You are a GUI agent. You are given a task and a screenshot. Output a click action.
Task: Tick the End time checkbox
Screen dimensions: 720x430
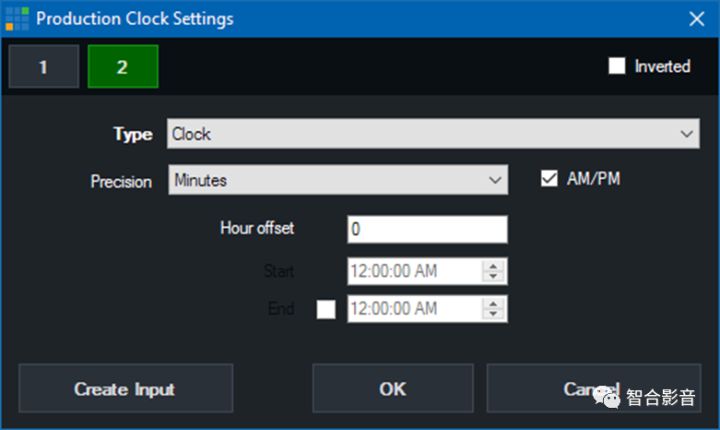[x=326, y=310]
